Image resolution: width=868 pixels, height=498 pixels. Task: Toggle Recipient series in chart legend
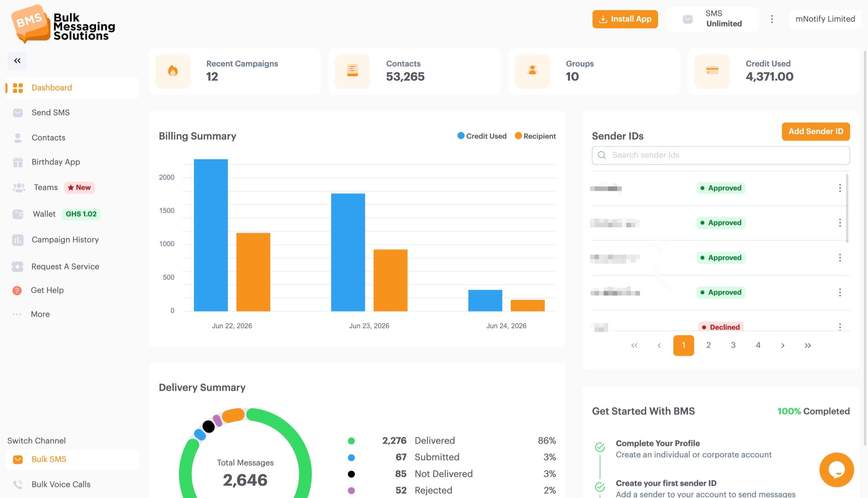click(x=535, y=136)
